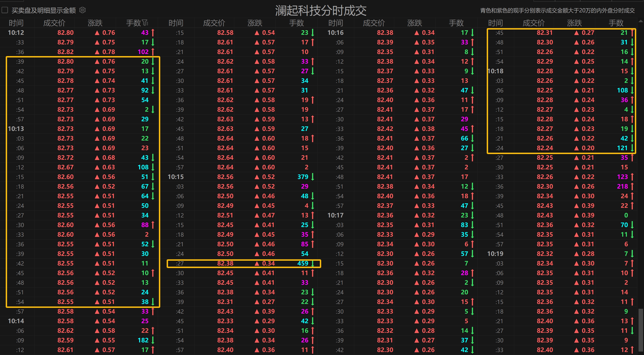
Task: Select the 10:14 time cell
Action: pyautogui.click(x=16, y=321)
